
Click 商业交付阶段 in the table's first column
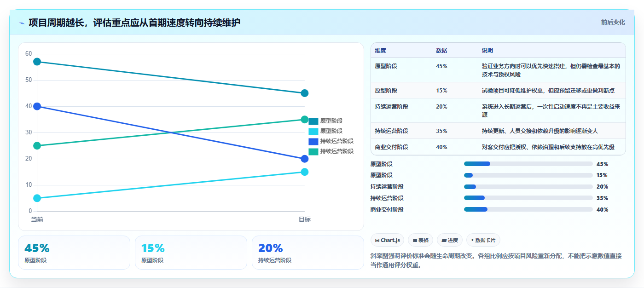(392, 147)
